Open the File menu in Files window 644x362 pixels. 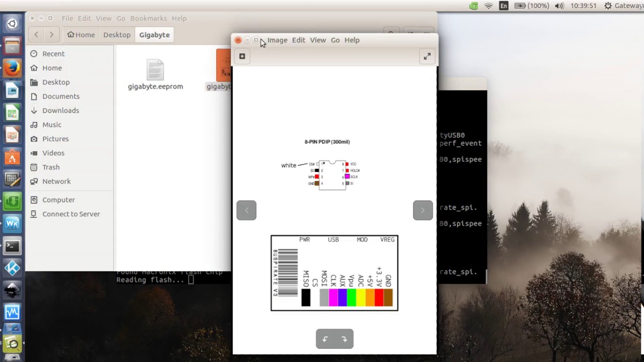tap(67, 18)
